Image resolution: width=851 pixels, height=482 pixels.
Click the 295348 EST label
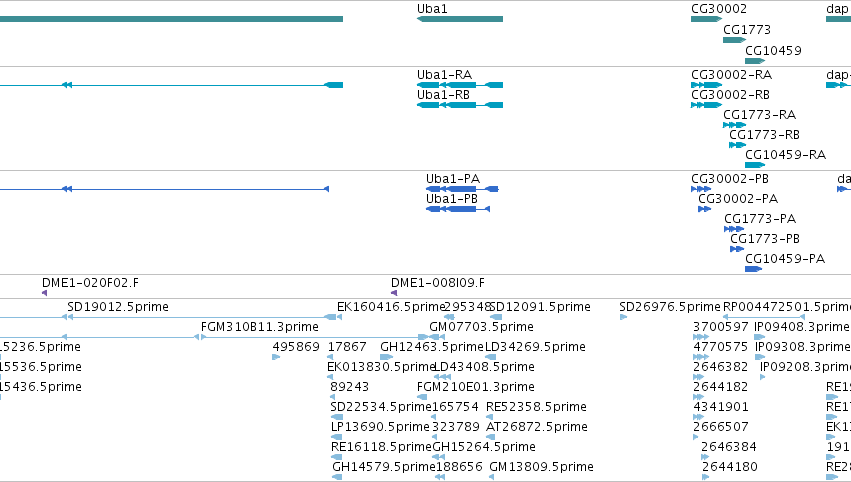coord(467,307)
